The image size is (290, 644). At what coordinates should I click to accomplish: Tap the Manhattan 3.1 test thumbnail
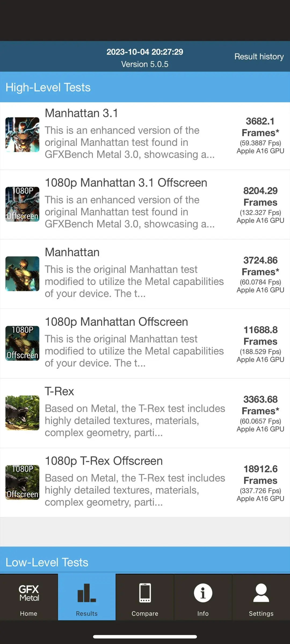coord(22,135)
